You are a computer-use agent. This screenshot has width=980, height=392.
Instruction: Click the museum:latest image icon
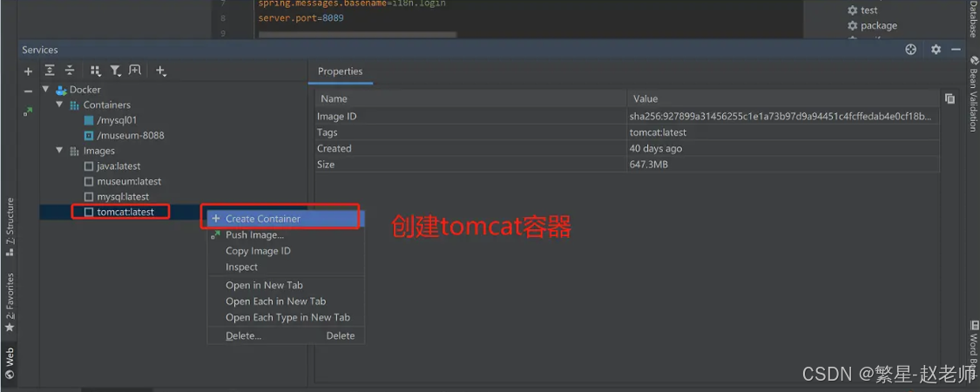coord(89,181)
